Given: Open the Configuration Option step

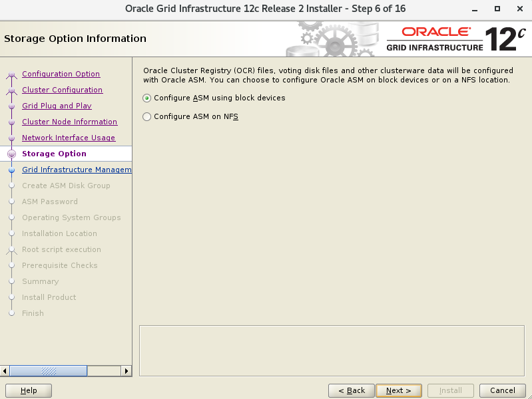Looking at the screenshot, I should pyautogui.click(x=61, y=74).
